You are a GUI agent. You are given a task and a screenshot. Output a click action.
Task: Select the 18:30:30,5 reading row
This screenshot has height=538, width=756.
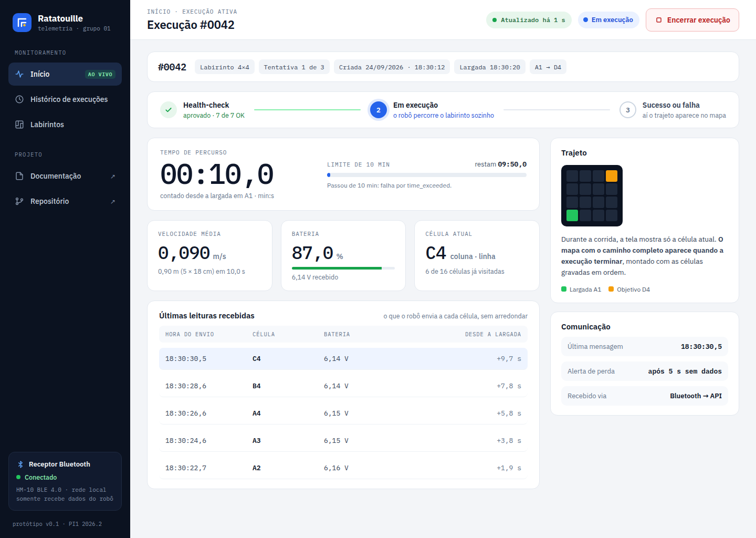[343, 359]
